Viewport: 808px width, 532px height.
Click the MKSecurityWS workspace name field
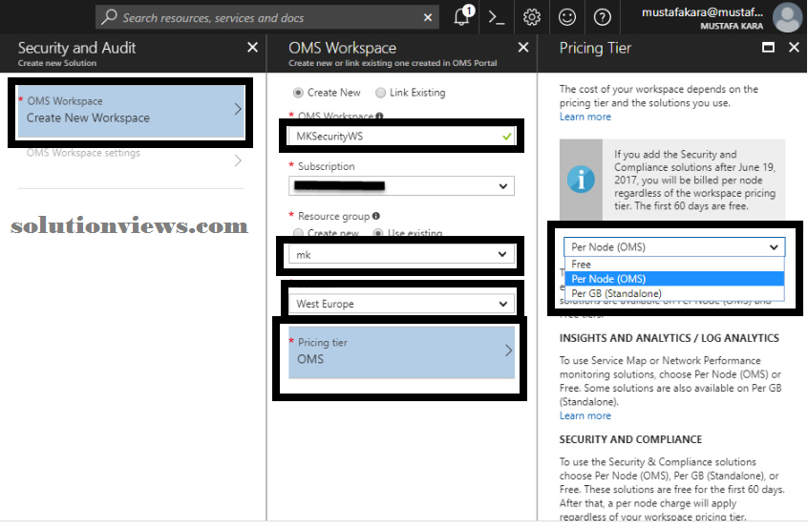click(401, 136)
